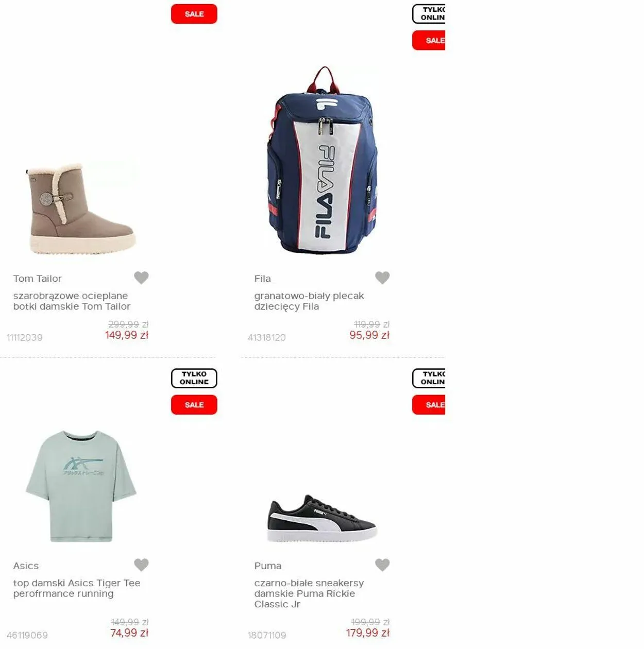
Task: Open 'szarobrązowe ocieplane botki damskie Tom Tailor' link
Action: pos(72,301)
